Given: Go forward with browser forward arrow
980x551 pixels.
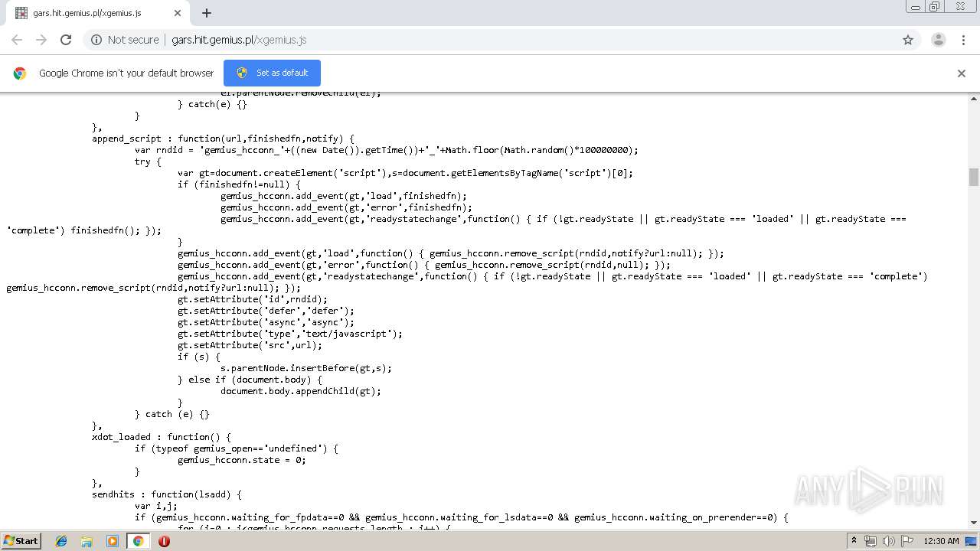Looking at the screenshot, I should pos(41,40).
